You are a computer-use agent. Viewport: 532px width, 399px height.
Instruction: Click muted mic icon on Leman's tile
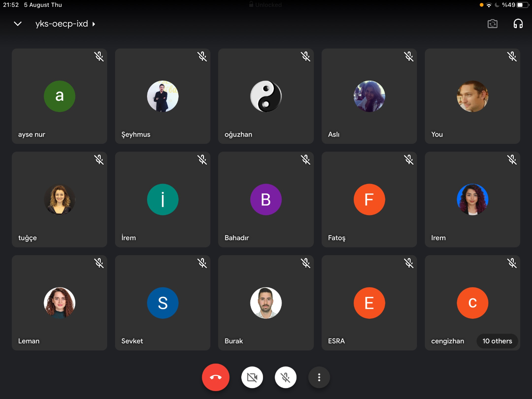(x=99, y=263)
